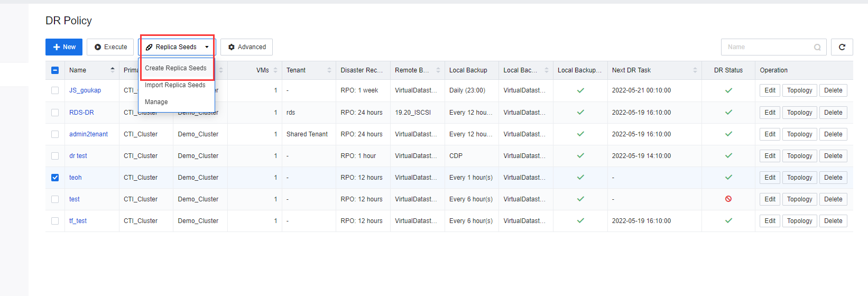Select Import Replica Seeds option
The width and height of the screenshot is (868, 296).
tap(175, 85)
